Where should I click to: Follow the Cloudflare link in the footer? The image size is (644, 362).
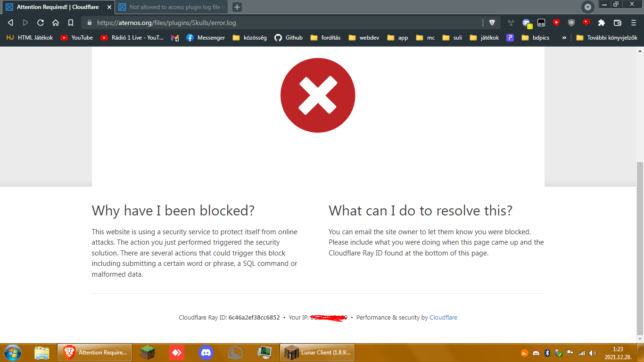coord(443,318)
